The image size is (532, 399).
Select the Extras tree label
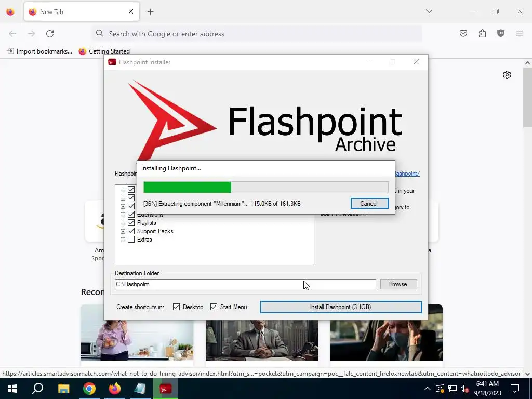[144, 240]
